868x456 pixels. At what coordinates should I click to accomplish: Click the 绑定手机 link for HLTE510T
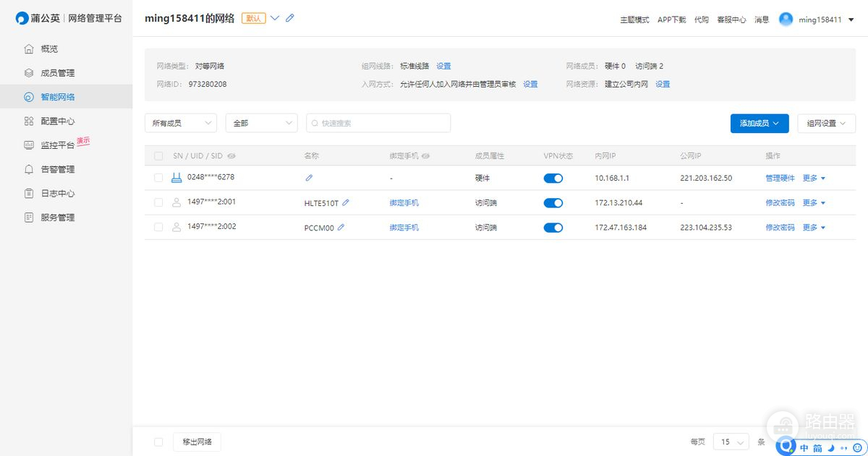[x=404, y=202]
